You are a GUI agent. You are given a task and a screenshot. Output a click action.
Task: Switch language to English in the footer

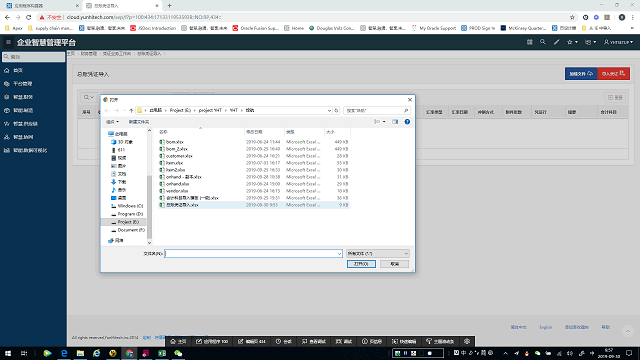(545, 327)
